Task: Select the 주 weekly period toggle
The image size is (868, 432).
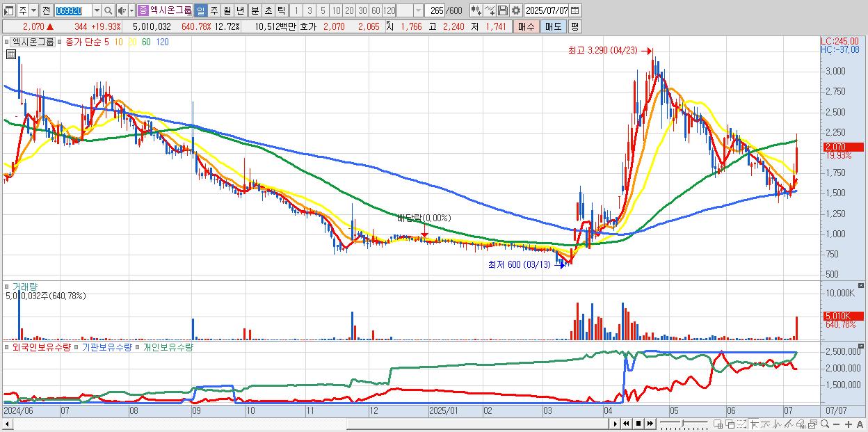Action: 214,10
